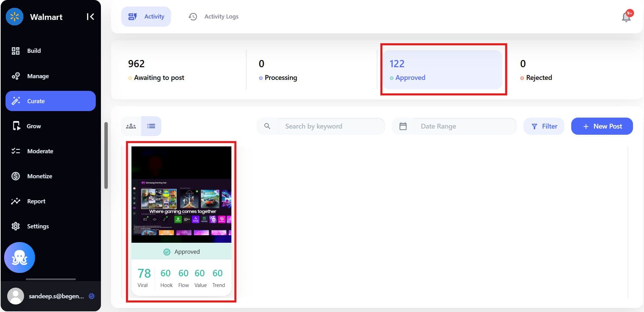Click the verified badge next to the email

pyautogui.click(x=92, y=296)
